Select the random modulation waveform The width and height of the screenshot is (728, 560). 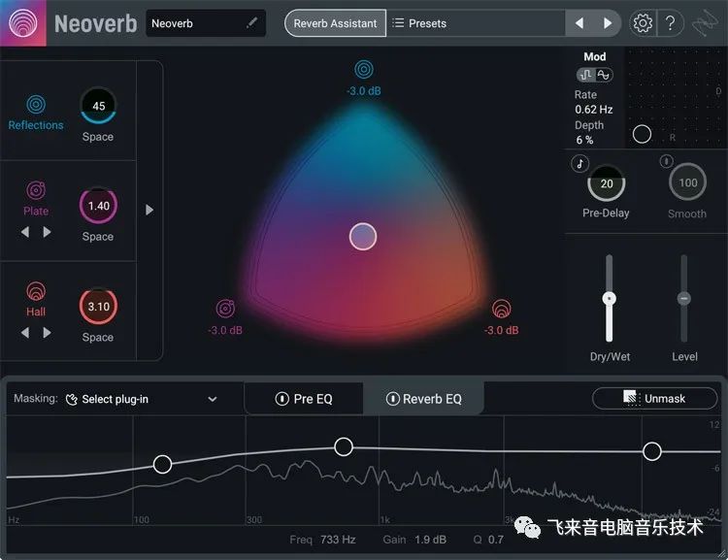pyautogui.click(x=586, y=75)
